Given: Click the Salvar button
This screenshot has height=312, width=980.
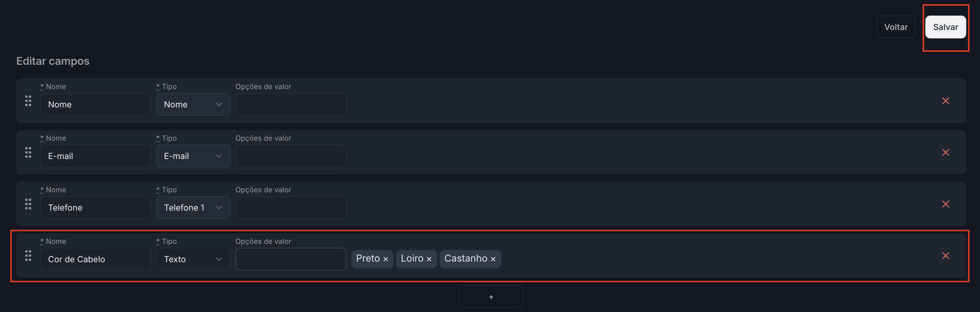Looking at the screenshot, I should (945, 27).
